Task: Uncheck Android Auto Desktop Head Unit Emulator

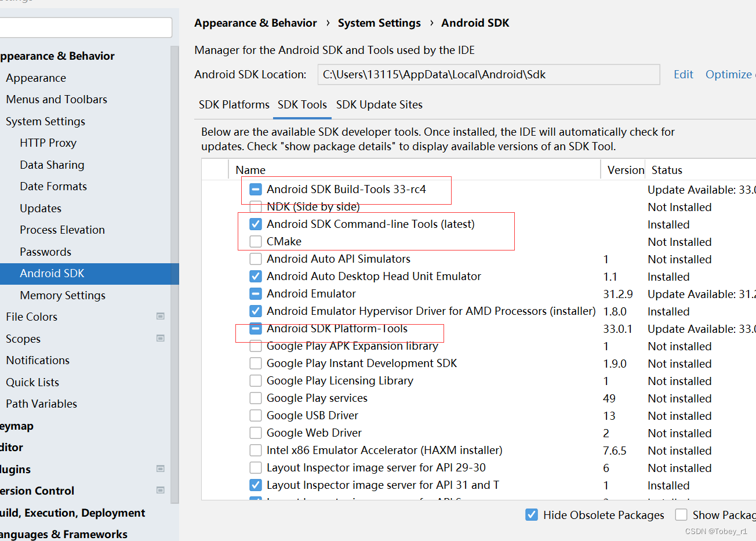Action: (x=256, y=276)
